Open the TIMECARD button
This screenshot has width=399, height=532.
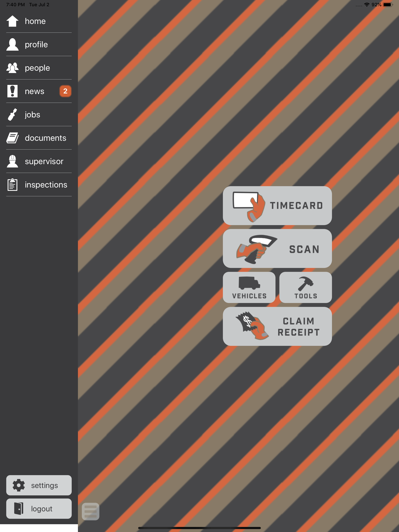coord(277,206)
